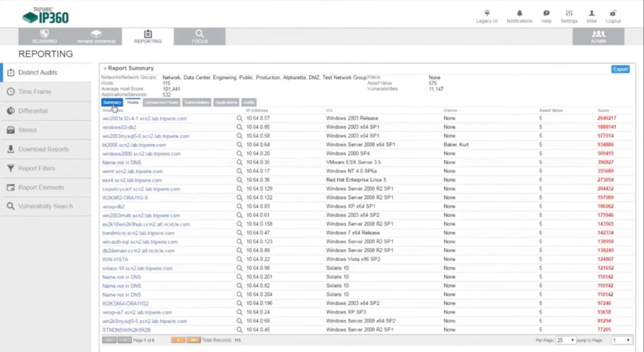
Task: Click the magnifier icon for 10.64.0.22
Action: (240, 260)
